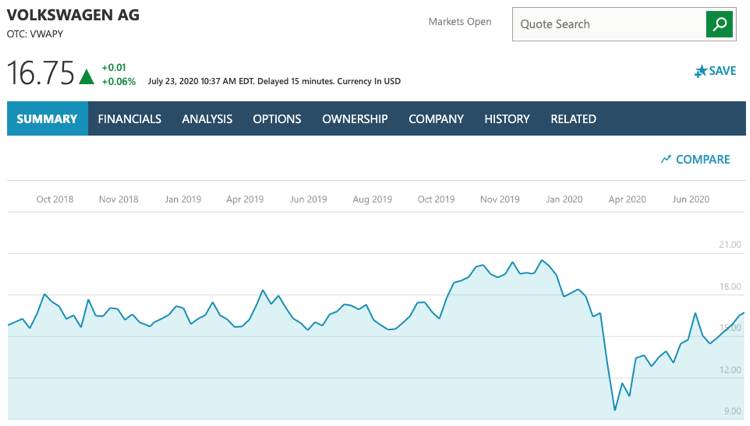Viewport: 750px width, 426px height.
Task: Select Apr 2019 on chart timeline
Action: pyautogui.click(x=245, y=199)
